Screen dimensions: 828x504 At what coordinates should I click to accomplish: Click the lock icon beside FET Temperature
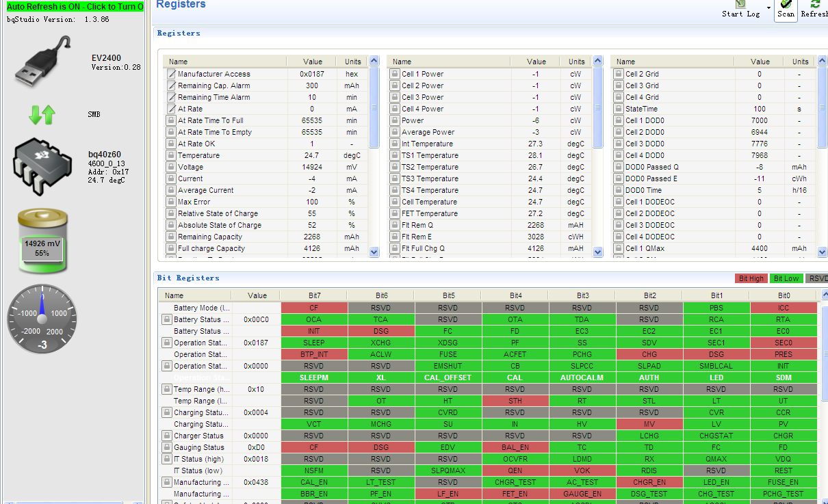395,213
